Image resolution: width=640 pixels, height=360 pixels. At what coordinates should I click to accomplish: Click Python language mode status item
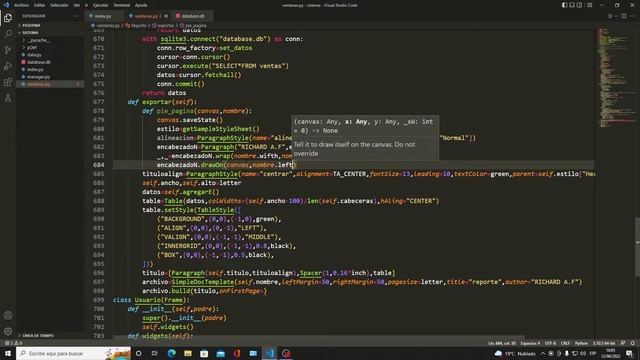581,343
